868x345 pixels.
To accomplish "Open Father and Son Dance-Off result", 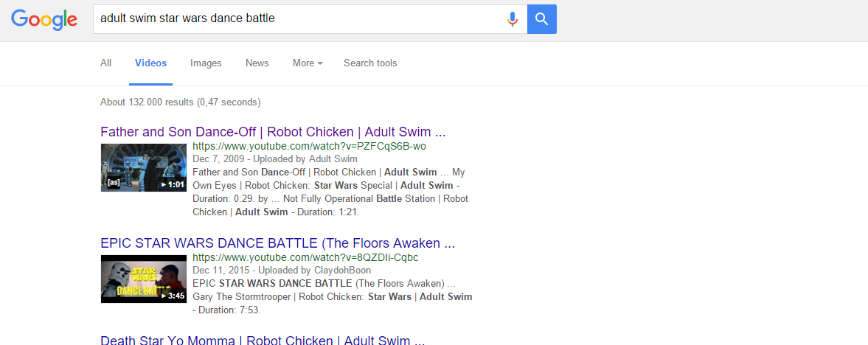I will tap(273, 133).
